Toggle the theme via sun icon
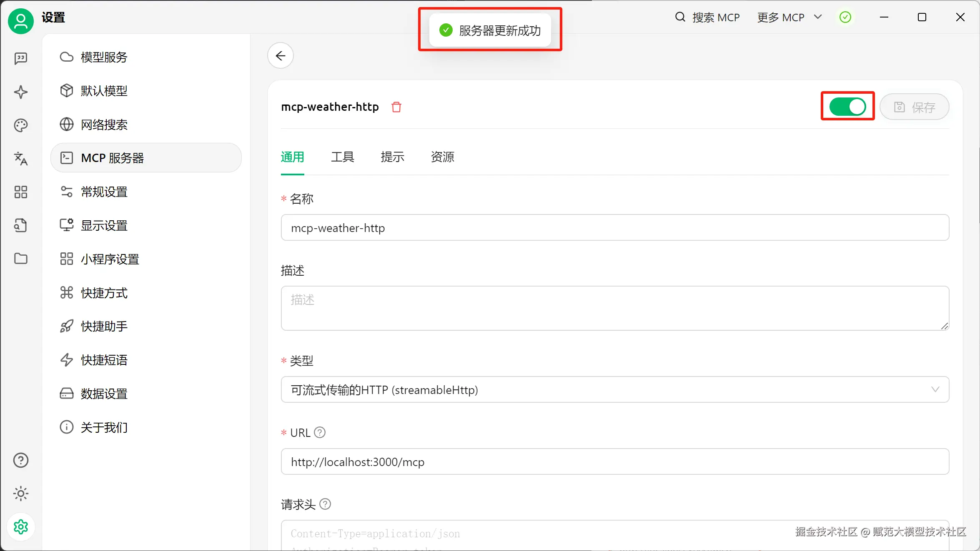The height and width of the screenshot is (551, 980). [21, 494]
